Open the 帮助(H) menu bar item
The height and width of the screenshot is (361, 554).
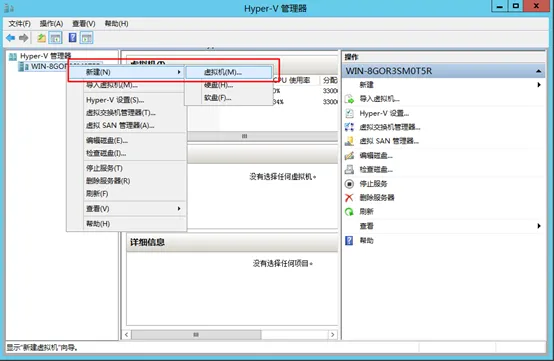[x=116, y=24]
